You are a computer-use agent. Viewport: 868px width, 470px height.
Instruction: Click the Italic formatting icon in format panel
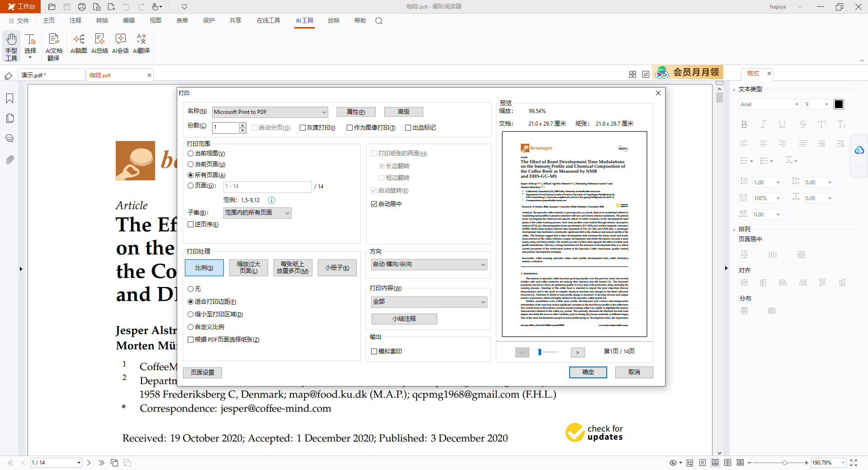pos(763,124)
